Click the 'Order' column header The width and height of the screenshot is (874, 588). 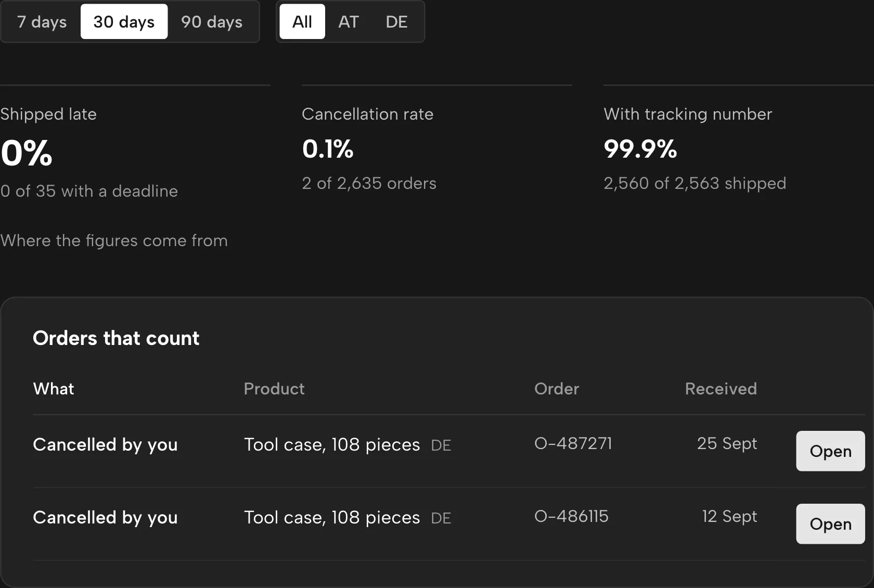557,389
